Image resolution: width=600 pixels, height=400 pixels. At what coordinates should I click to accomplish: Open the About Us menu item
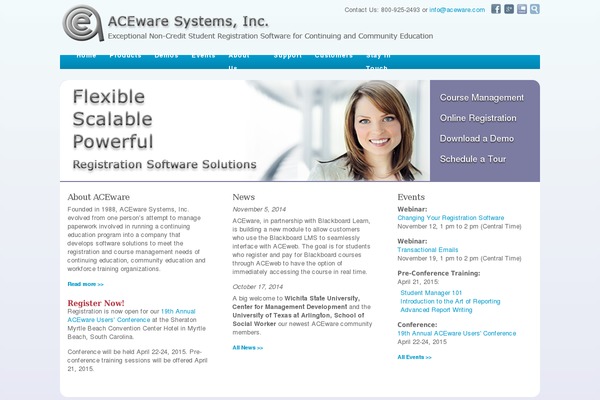tap(239, 61)
